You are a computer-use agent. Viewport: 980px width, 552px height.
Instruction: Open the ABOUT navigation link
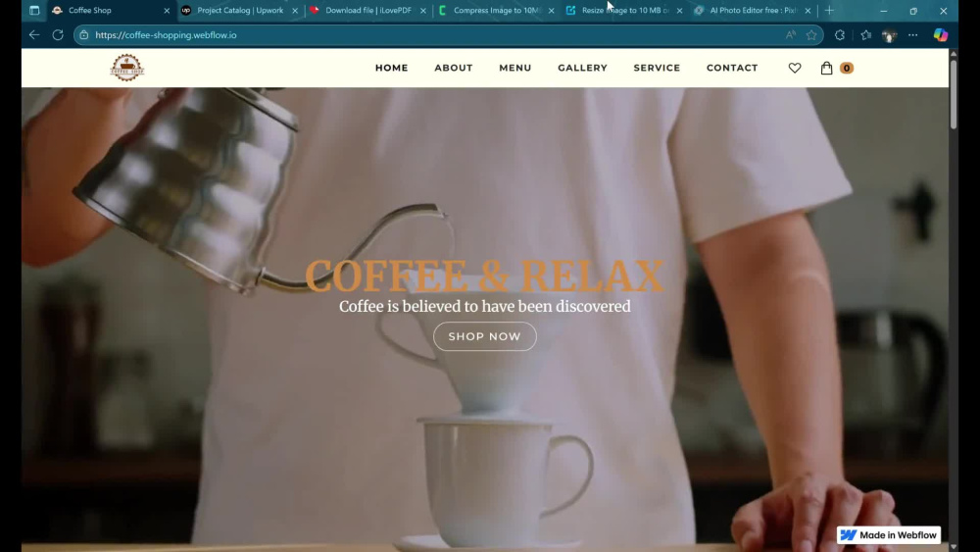pos(453,68)
